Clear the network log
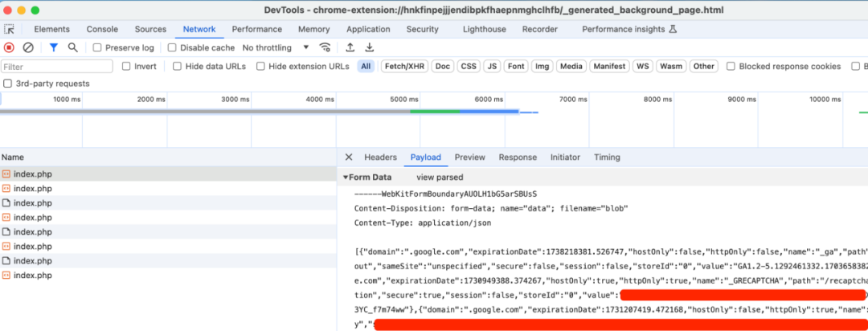 [27, 47]
